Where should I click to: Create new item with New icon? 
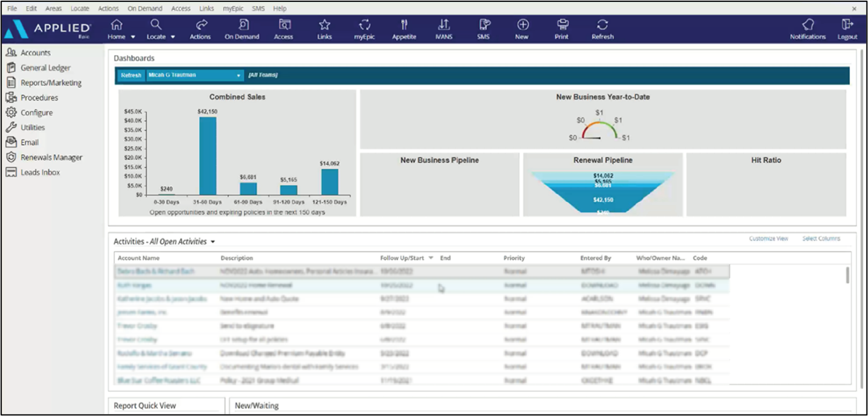[x=522, y=25]
